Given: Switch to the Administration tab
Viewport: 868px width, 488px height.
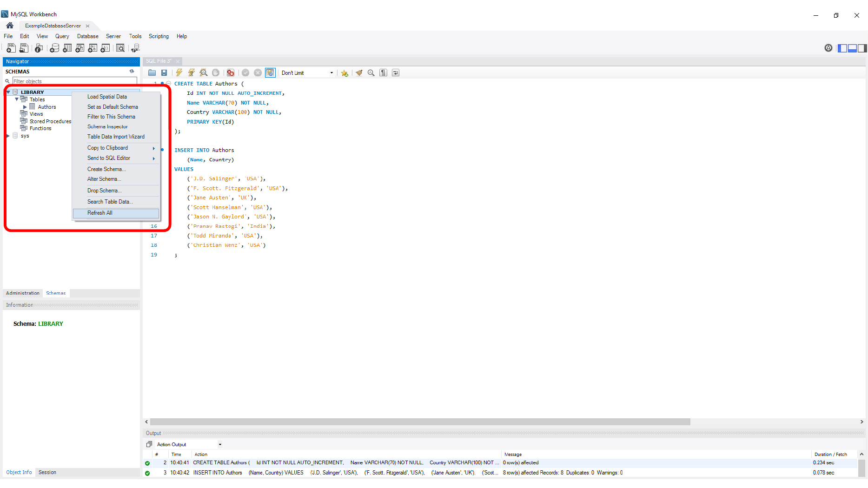Looking at the screenshot, I should 23,293.
